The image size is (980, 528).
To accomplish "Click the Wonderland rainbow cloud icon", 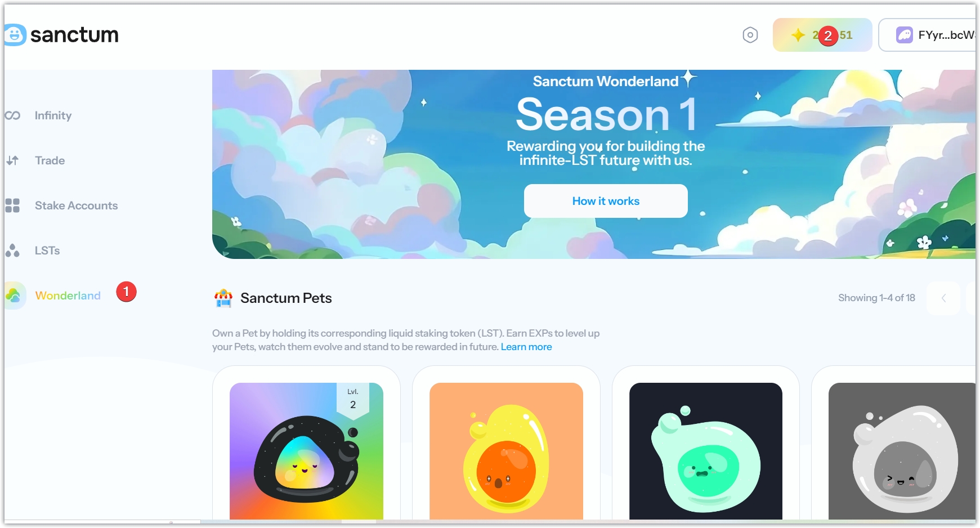I will (14, 295).
